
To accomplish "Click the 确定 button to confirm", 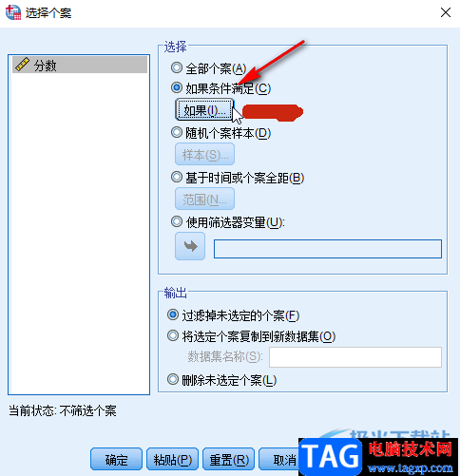I will 116,459.
